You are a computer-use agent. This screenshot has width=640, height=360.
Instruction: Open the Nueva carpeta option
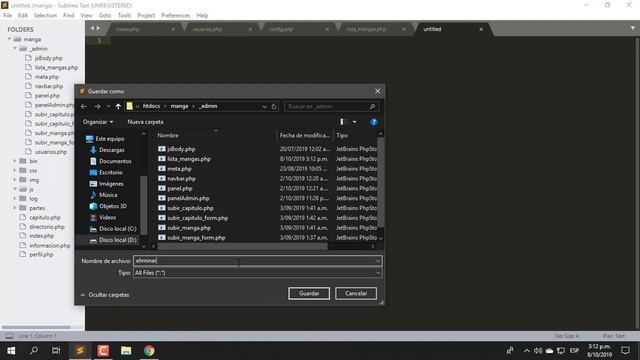tap(145, 122)
